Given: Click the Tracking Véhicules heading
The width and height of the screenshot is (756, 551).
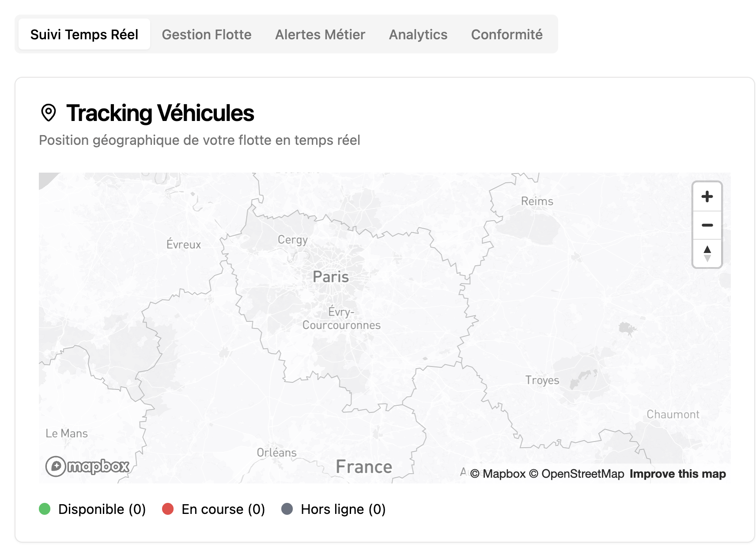Looking at the screenshot, I should pyautogui.click(x=160, y=113).
